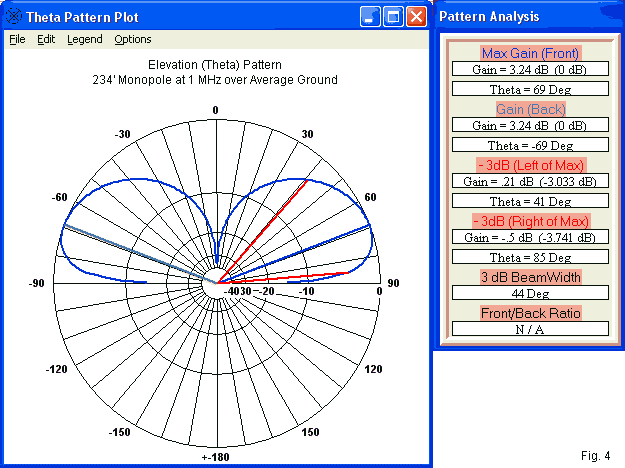The height and width of the screenshot is (468, 625).
Task: Open the Legend menu
Action: 84,39
